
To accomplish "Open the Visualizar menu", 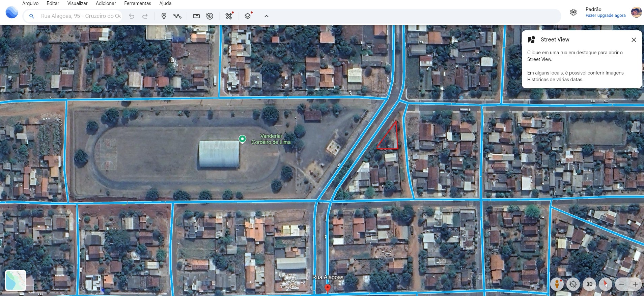I will tap(77, 3).
